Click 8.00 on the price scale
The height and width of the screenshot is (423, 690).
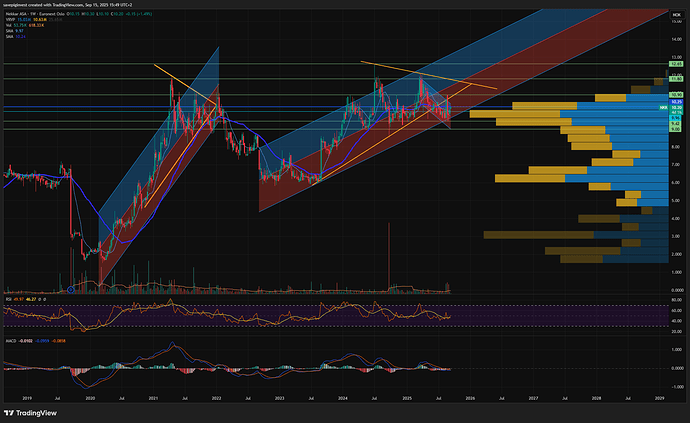click(x=677, y=147)
